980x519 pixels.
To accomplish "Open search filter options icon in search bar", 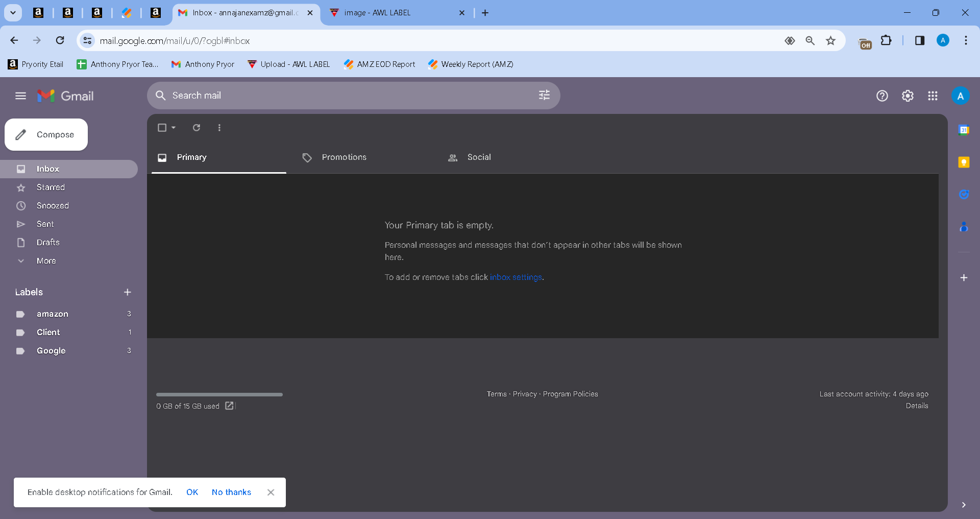I will (x=544, y=96).
